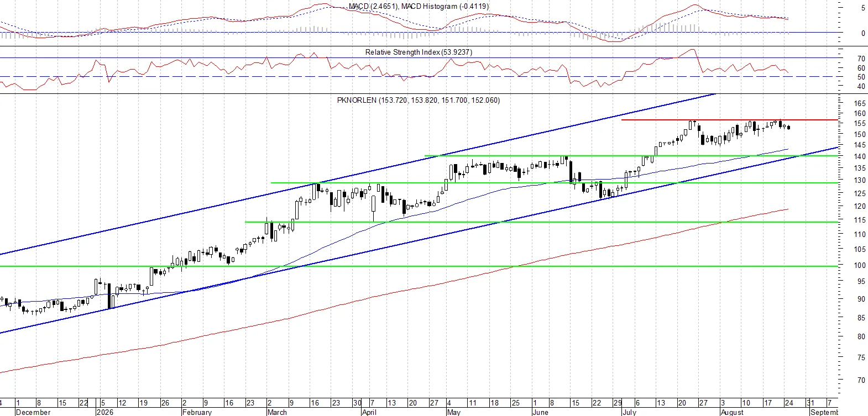Screen dimensions: 868x416
Task: Select the August month label
Action: click(x=732, y=412)
